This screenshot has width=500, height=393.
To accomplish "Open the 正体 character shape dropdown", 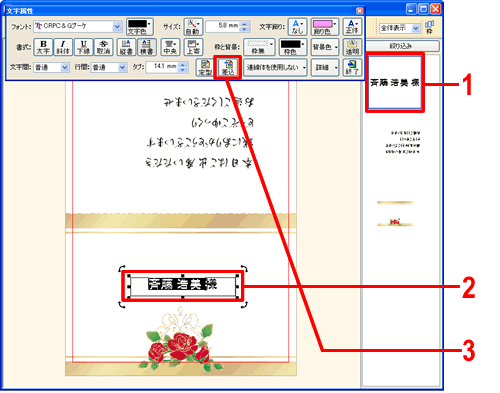I will click(x=352, y=27).
